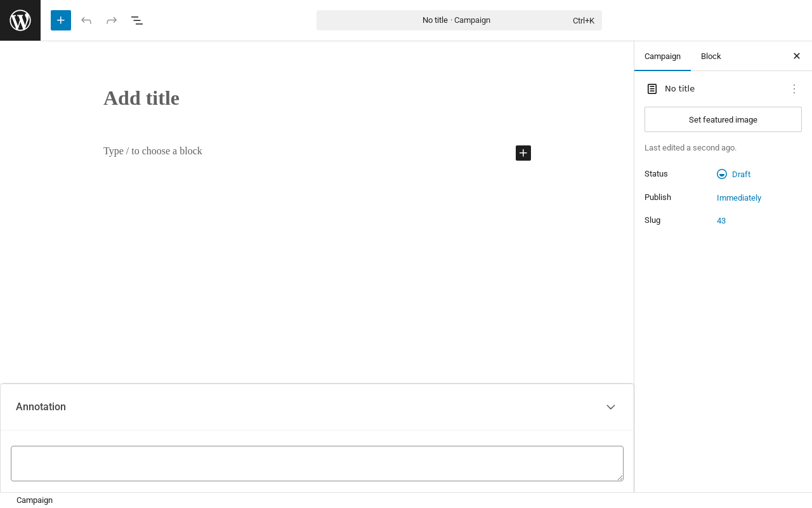Open the document overview list icon
812x508 pixels.
click(137, 20)
